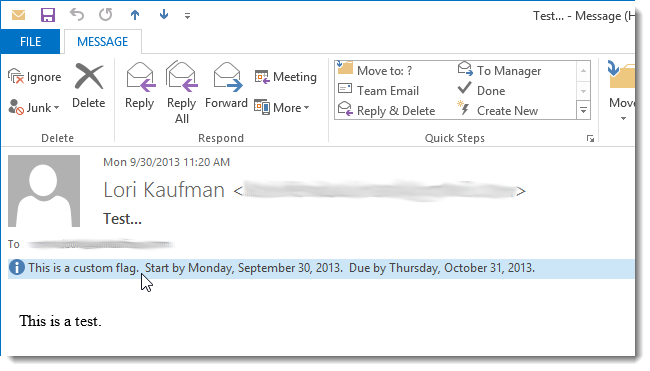Click the sender's contact photo placeholder

coord(44,191)
